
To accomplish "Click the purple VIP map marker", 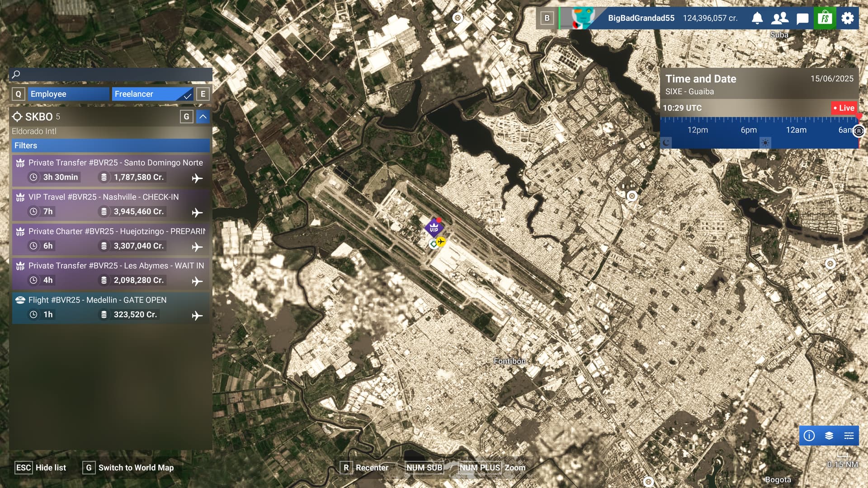I will [x=434, y=228].
